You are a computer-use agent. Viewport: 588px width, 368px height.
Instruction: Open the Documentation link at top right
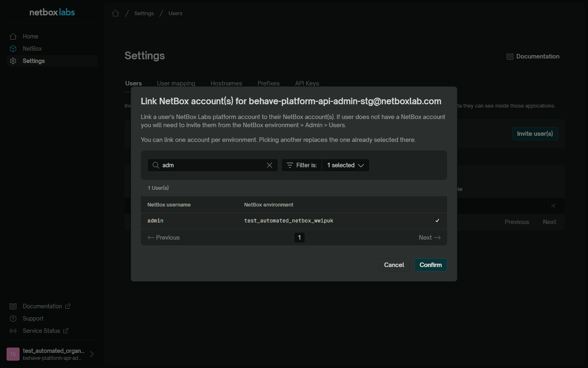[x=533, y=56]
